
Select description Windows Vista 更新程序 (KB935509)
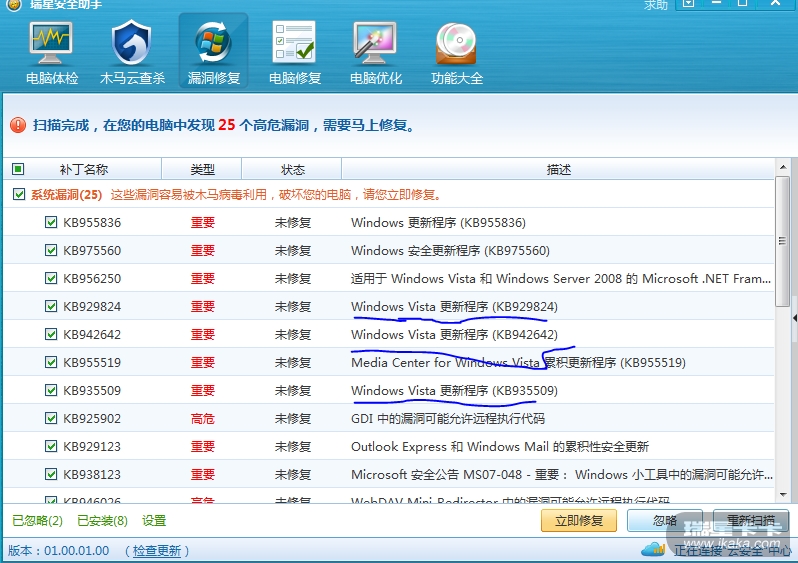click(454, 390)
